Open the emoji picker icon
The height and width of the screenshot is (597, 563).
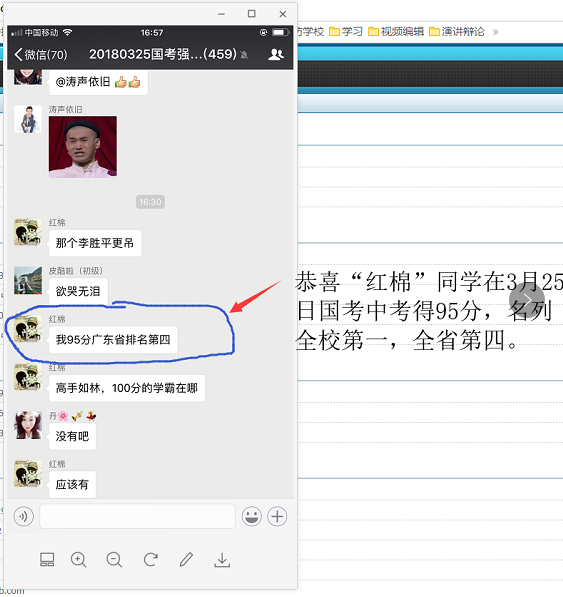(252, 517)
